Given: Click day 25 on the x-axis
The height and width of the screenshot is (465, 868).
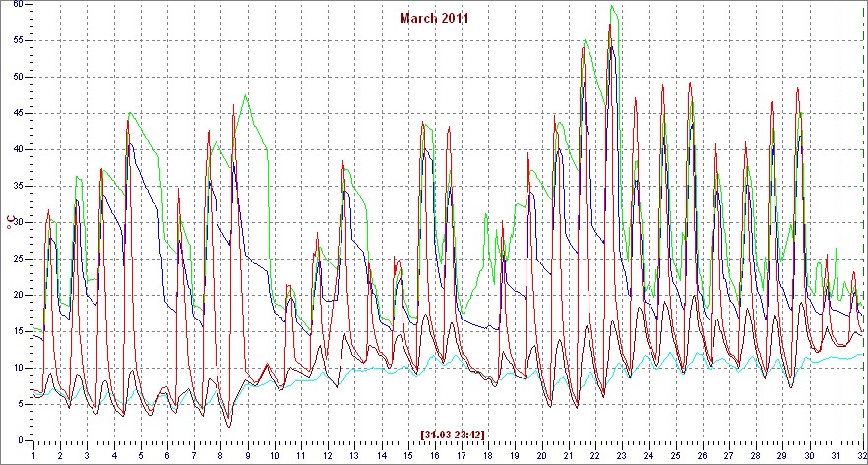Looking at the screenshot, I should pos(675,456).
